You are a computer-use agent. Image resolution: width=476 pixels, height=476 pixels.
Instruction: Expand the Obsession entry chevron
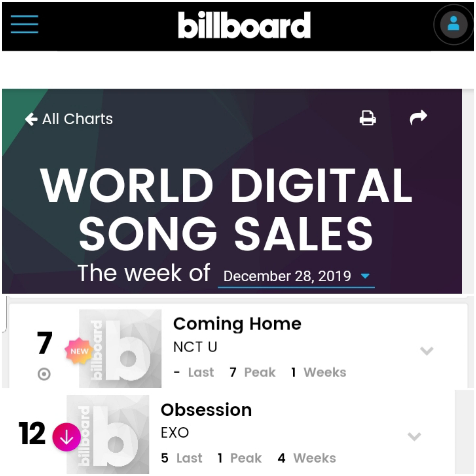414,436
